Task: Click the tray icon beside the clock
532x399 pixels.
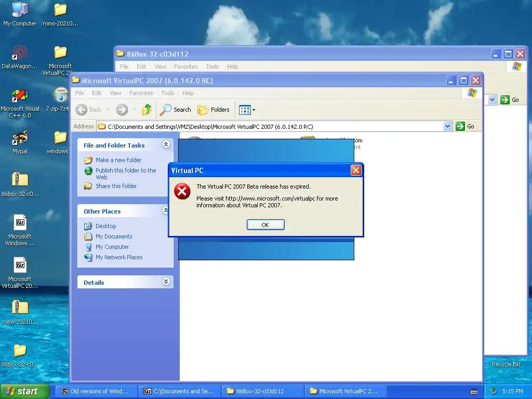Action: click(x=494, y=391)
